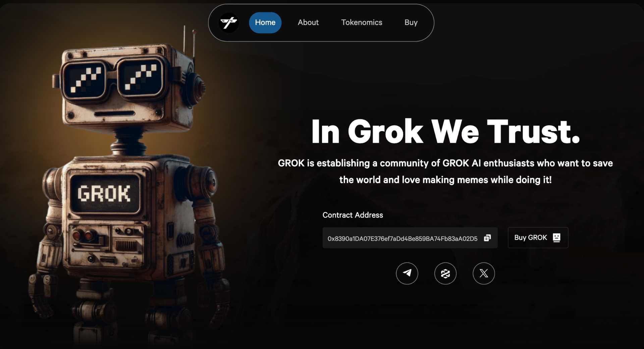
Task: Click the GROK chest screen on robot
Action: coord(105,194)
